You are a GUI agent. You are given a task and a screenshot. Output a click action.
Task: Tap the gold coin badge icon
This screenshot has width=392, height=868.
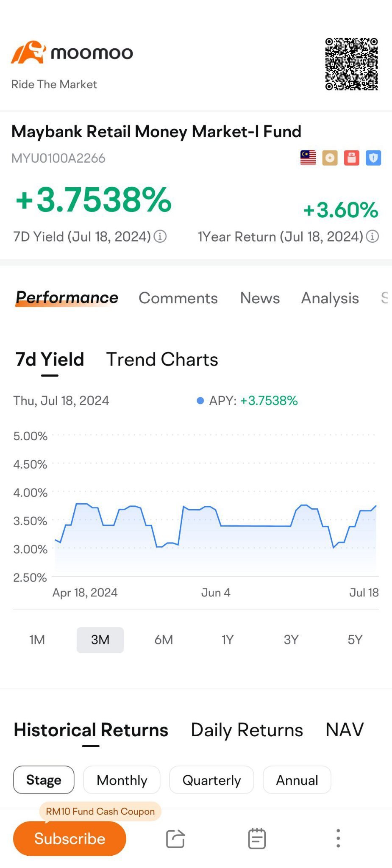[330, 158]
